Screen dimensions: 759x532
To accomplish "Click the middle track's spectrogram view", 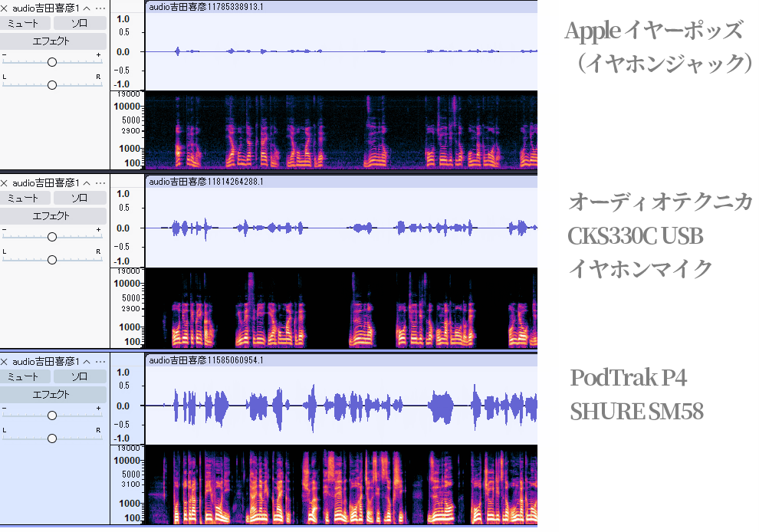I will tap(341, 308).
